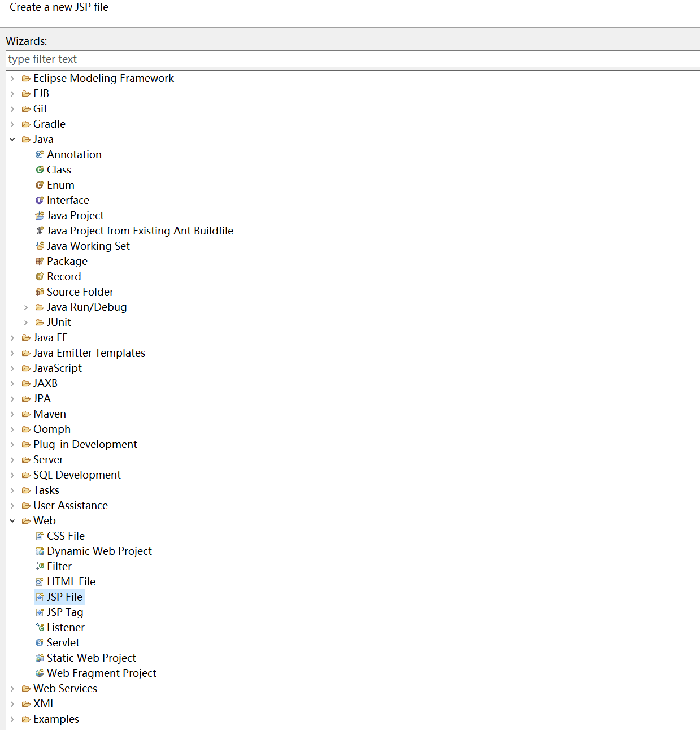Expand the JUnit subfolder
The width and height of the screenshot is (700, 730).
tap(26, 323)
